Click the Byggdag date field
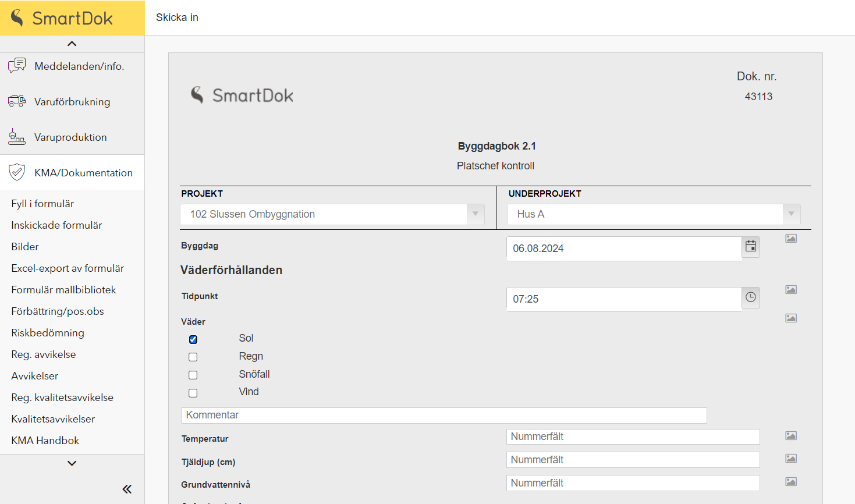 tap(624, 249)
